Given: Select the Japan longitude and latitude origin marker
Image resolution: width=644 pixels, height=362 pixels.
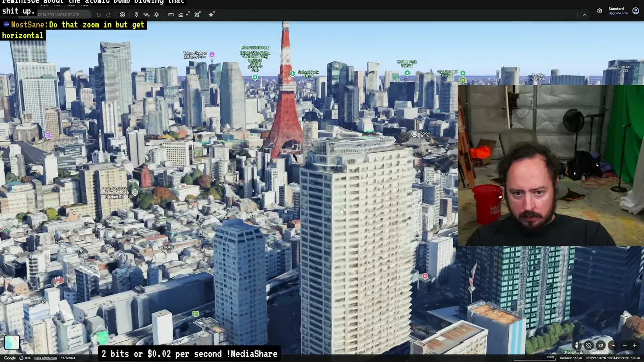Looking at the screenshot, I should [x=135, y=192].
